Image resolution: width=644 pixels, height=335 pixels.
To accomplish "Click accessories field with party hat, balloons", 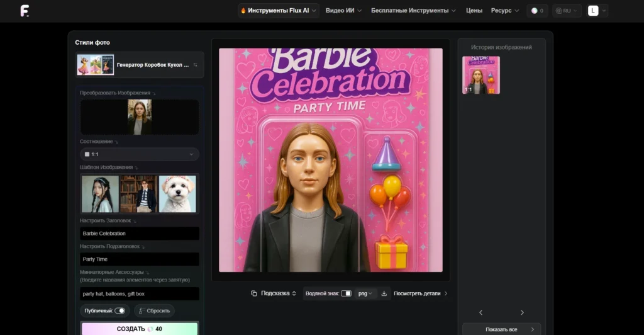I will click(140, 293).
